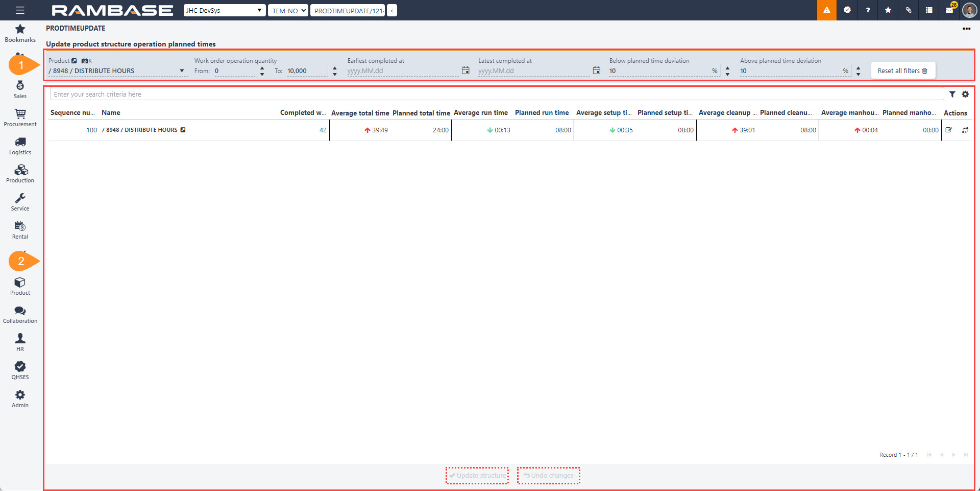The image size is (980, 491).
Task: Open the column settings gear icon
Action: 966,94
